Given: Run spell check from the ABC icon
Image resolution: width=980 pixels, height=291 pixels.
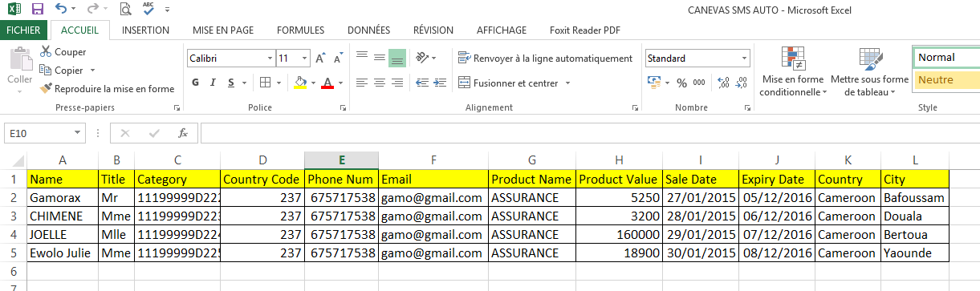Looking at the screenshot, I should coord(149,9).
